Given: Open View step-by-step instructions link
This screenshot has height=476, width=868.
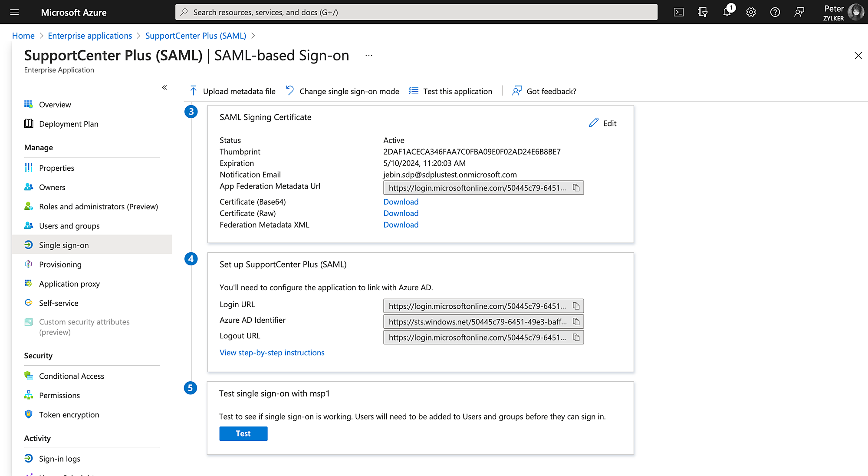Looking at the screenshot, I should coord(272,353).
